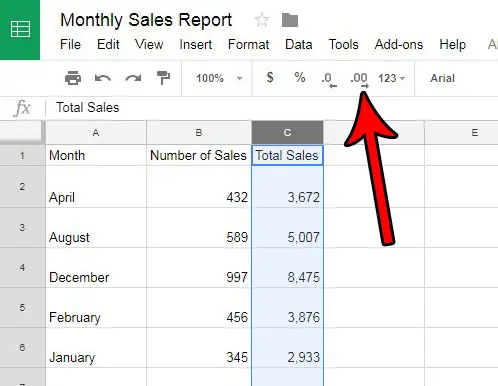The height and width of the screenshot is (386, 498).
Task: Select row 2 header
Action: 22,187
